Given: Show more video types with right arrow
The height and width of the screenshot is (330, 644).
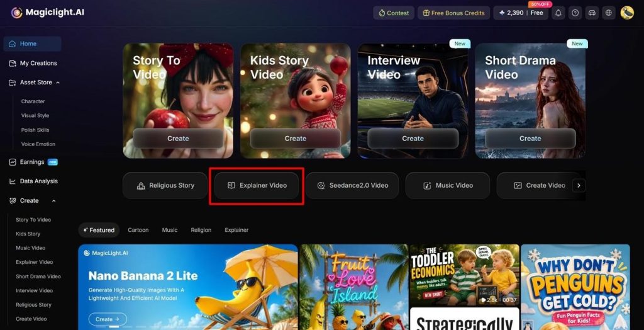Looking at the screenshot, I should [579, 186].
